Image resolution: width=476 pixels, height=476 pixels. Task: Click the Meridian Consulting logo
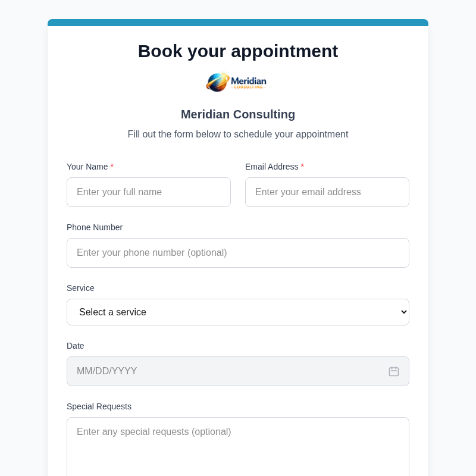tap(236, 82)
